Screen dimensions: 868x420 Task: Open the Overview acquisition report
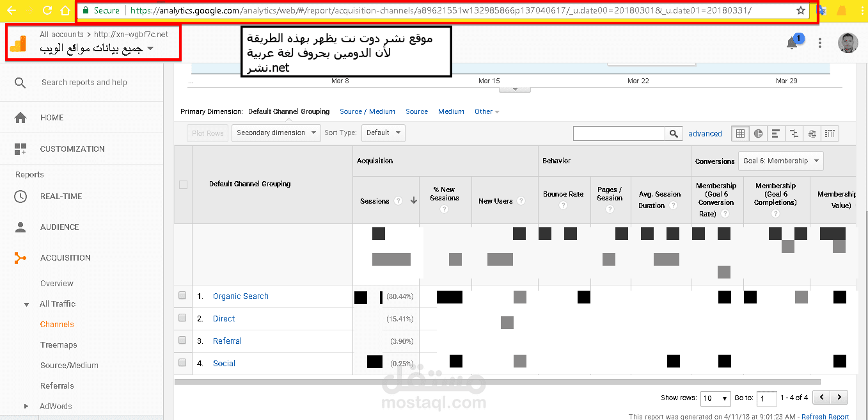coord(57,284)
